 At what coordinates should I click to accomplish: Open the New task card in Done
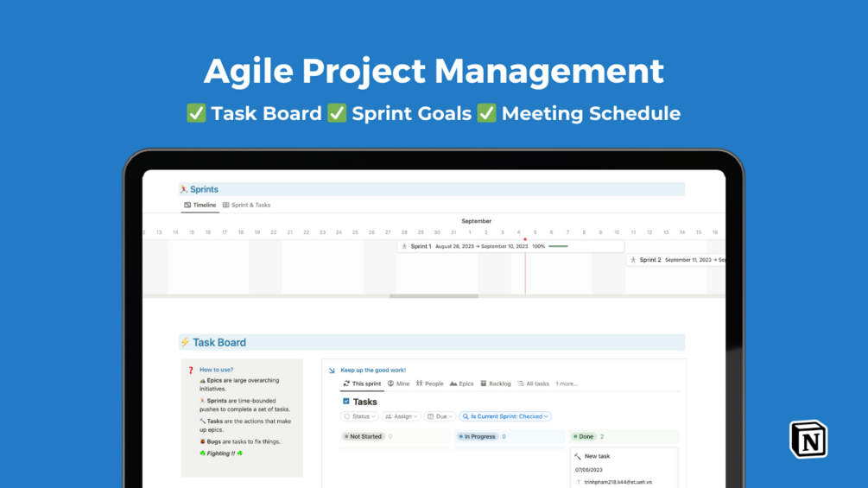click(624, 468)
